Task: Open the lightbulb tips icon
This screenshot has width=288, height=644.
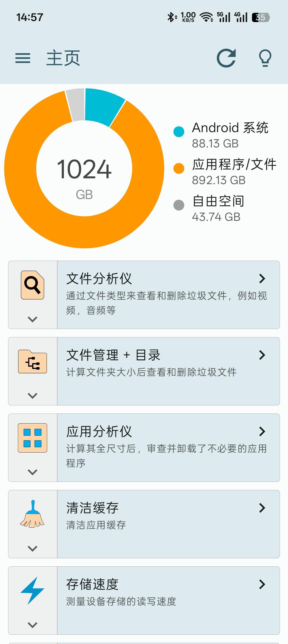Action: (x=265, y=58)
